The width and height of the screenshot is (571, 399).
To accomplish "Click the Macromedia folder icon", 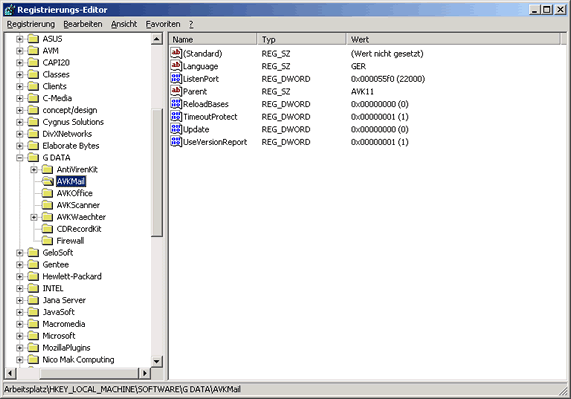I will (x=33, y=324).
